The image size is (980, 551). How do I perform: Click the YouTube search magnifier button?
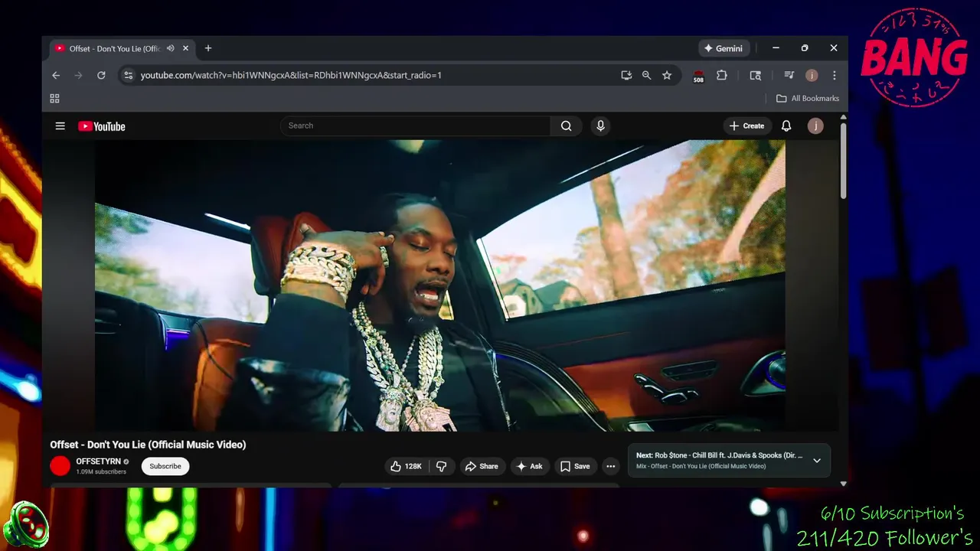[x=567, y=126]
